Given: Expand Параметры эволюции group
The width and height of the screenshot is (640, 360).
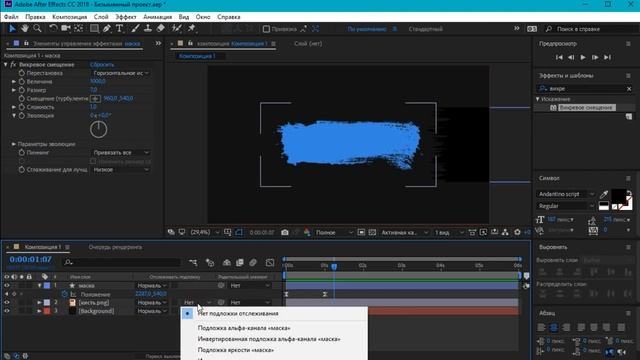Looking at the screenshot, I should (x=14, y=144).
